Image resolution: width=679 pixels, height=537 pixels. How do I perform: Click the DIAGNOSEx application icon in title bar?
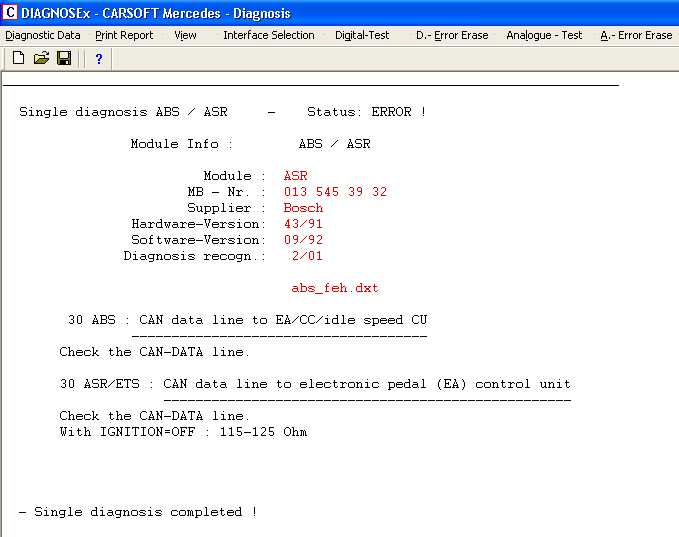click(x=10, y=13)
